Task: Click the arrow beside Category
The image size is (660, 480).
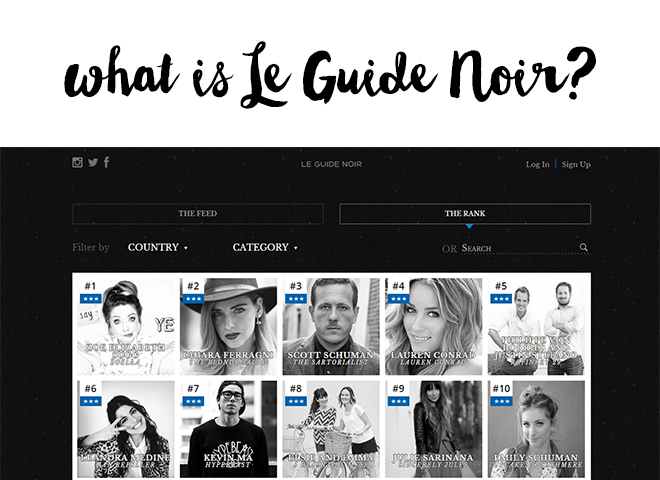Action: [x=295, y=248]
